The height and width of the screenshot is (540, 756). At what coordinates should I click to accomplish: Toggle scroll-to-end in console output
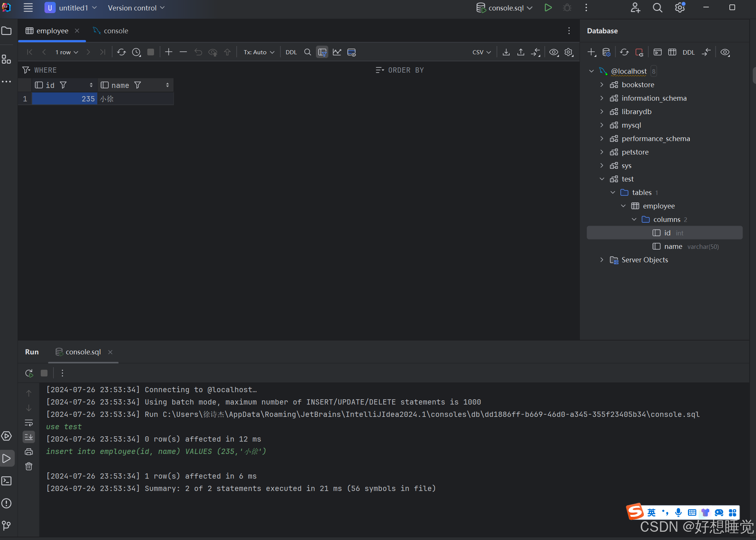click(29, 437)
